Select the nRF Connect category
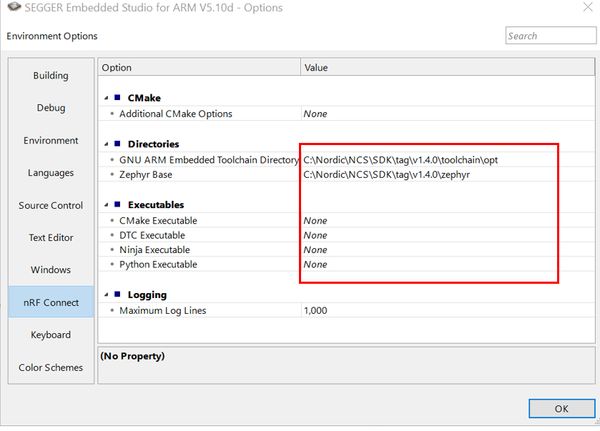 (x=51, y=302)
